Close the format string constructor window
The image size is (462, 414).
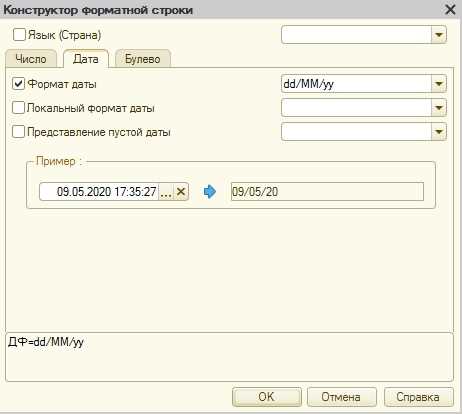click(450, 9)
